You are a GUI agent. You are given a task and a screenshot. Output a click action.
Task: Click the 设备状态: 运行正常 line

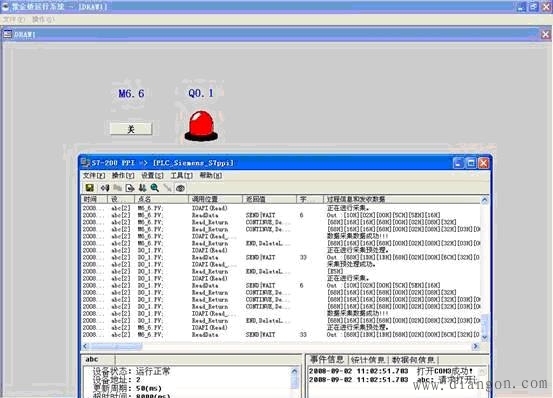[131, 371]
